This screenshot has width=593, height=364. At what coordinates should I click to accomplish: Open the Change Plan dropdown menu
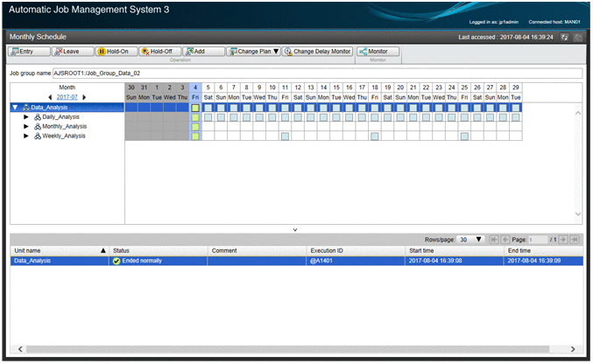tap(254, 52)
